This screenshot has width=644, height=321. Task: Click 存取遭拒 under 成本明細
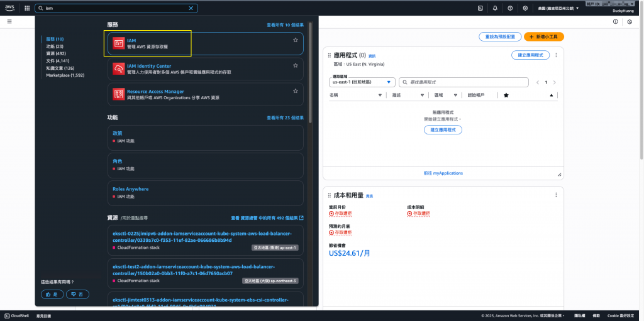coord(418,214)
